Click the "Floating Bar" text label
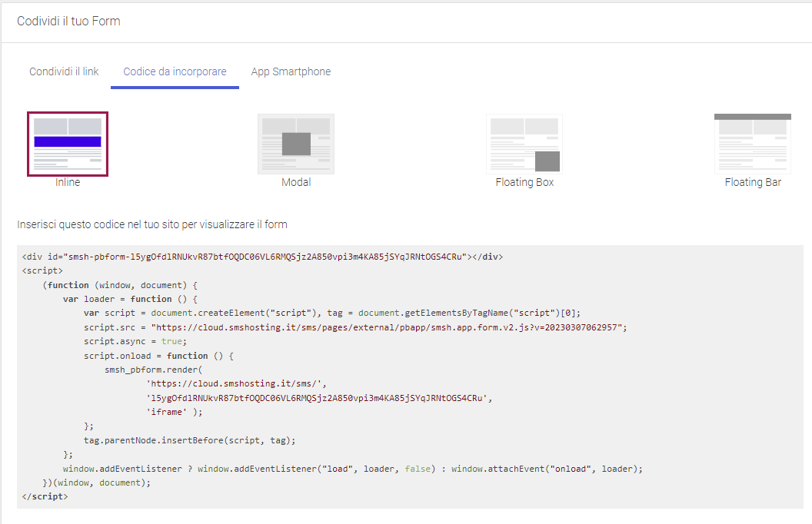Screen dimensions: 812x524 [x=753, y=182]
